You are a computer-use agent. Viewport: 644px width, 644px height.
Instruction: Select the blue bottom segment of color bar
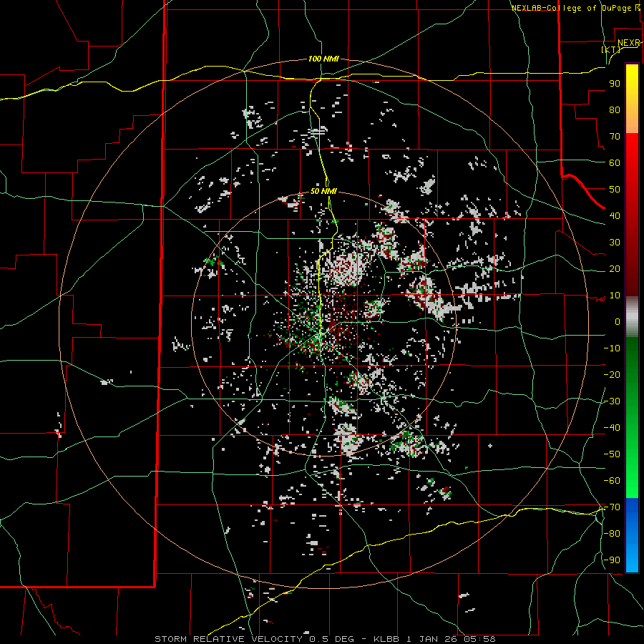(632, 535)
